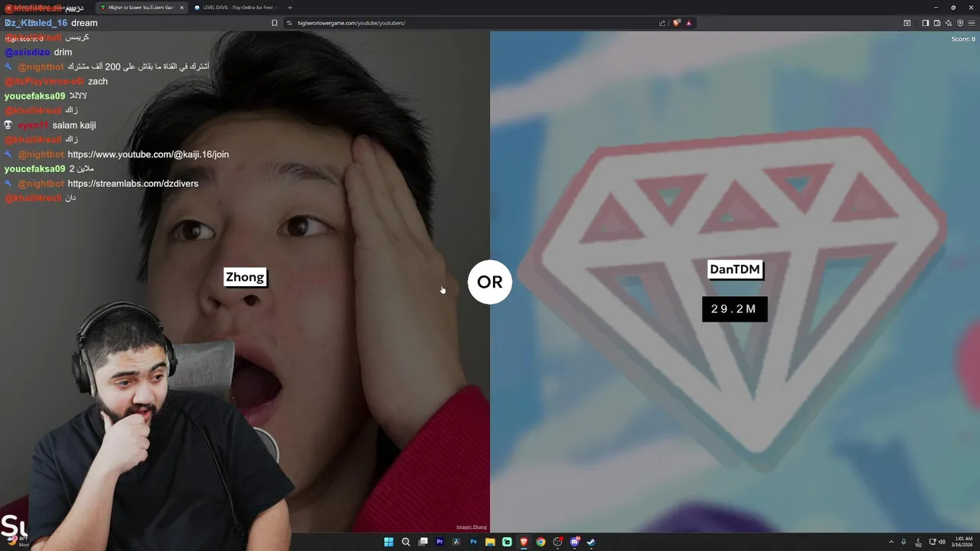This screenshot has height=551, width=980.
Task: Open Task View on the taskbar
Action: (423, 542)
